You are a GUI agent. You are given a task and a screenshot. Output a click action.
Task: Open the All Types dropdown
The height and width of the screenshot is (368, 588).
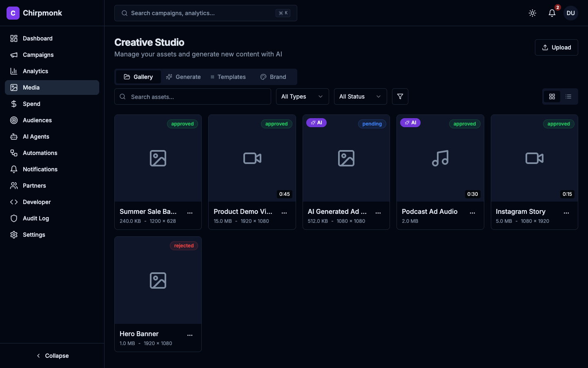302,96
